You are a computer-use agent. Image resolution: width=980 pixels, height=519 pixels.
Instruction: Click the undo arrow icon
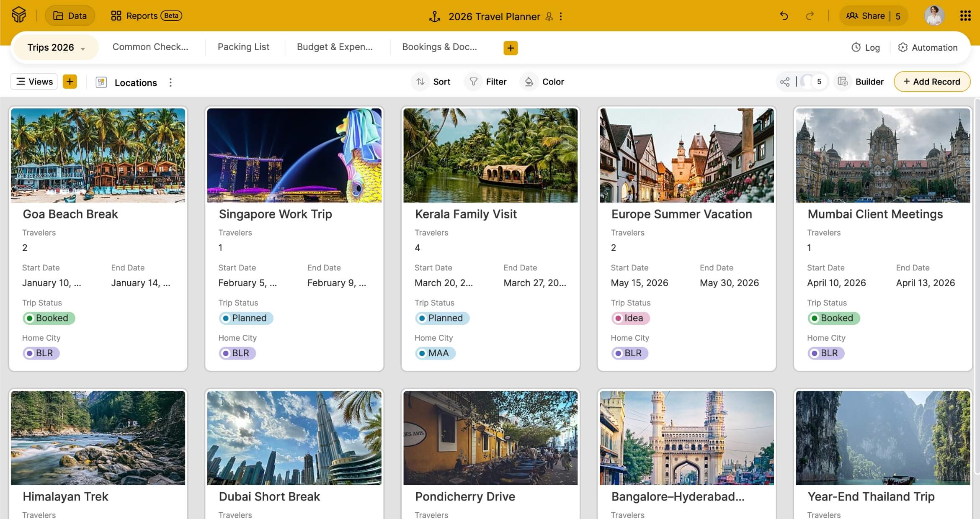click(x=784, y=16)
